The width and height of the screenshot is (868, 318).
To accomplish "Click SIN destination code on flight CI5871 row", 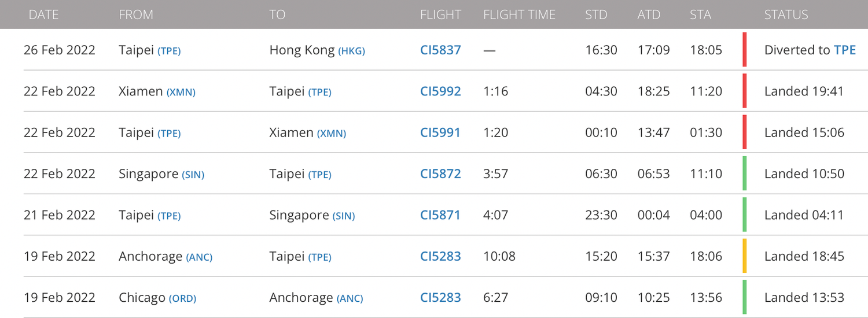I will (x=344, y=216).
